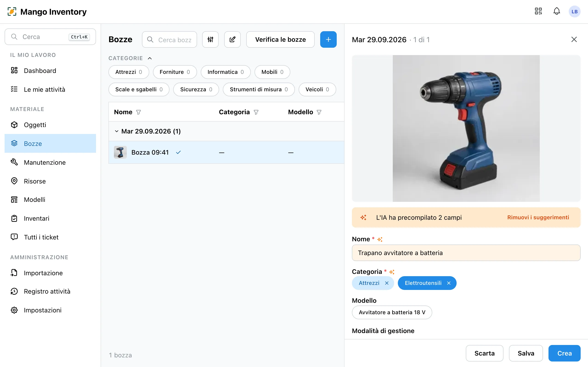The width and height of the screenshot is (588, 367).
Task: Collapse the Categorie section
Action: (x=150, y=58)
